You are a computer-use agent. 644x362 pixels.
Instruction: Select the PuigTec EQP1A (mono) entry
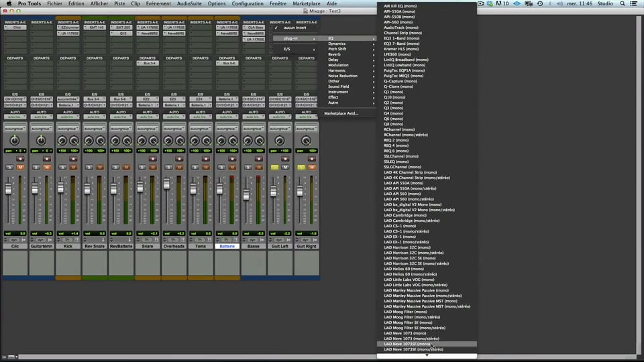(x=427, y=70)
